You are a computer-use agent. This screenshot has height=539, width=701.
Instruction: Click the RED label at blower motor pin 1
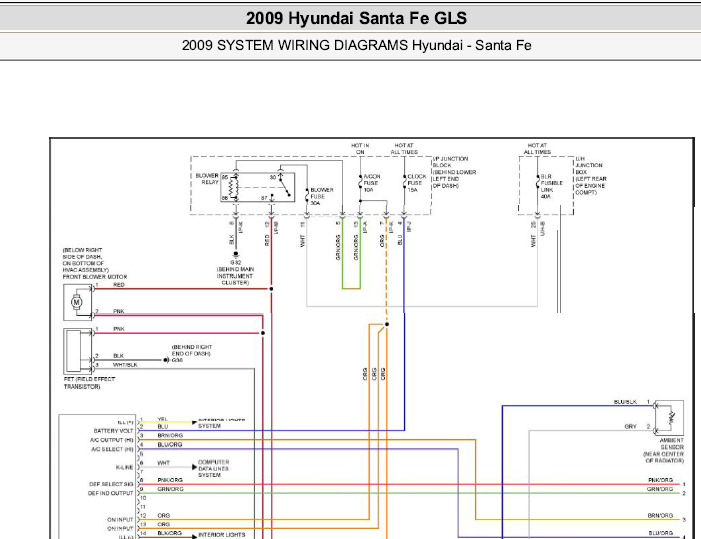click(119, 285)
